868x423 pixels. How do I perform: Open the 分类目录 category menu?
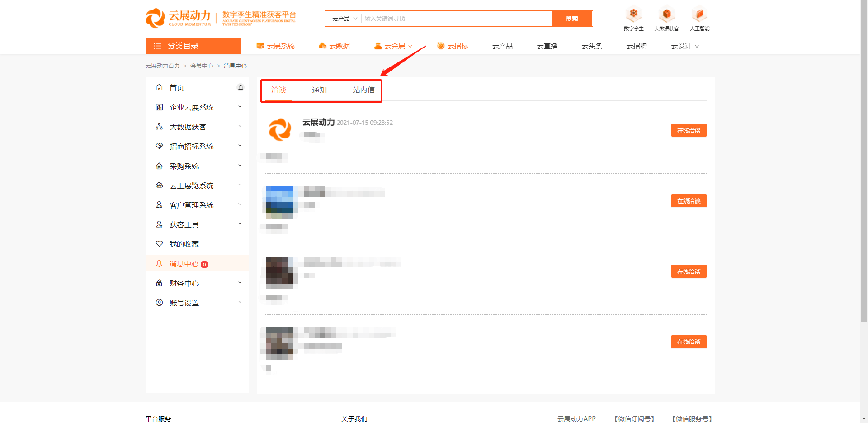pos(193,46)
